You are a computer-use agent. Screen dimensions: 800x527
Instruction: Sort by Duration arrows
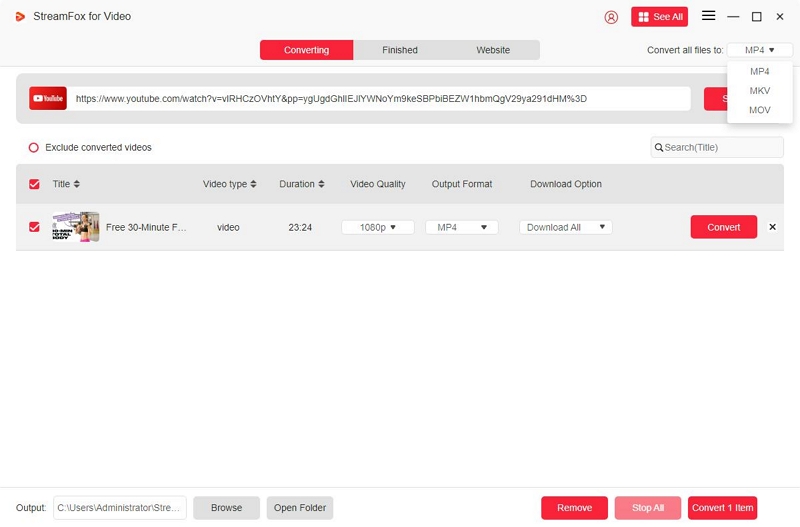[322, 184]
